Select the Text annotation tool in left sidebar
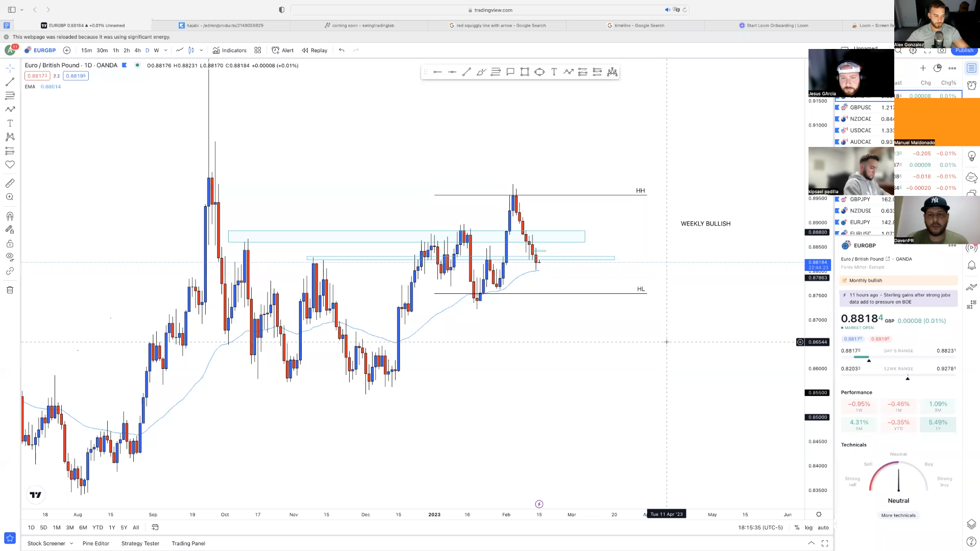980x551 pixels. click(10, 123)
